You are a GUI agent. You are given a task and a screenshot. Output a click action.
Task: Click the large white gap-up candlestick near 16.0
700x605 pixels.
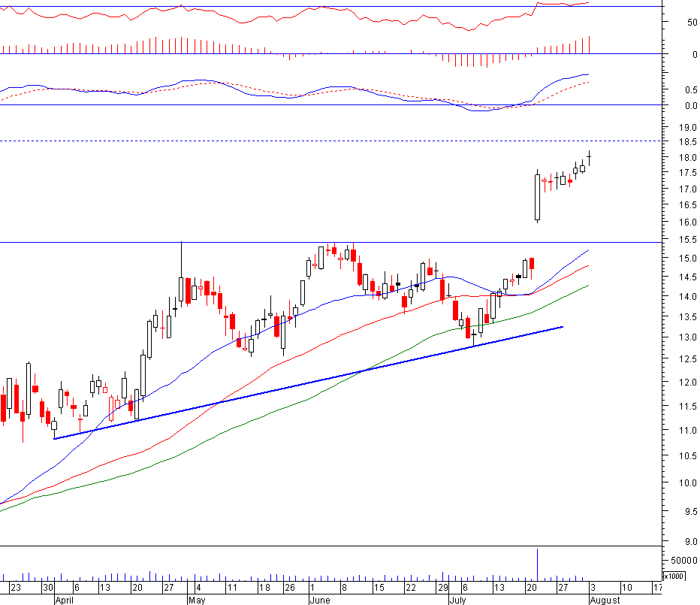[537, 197]
